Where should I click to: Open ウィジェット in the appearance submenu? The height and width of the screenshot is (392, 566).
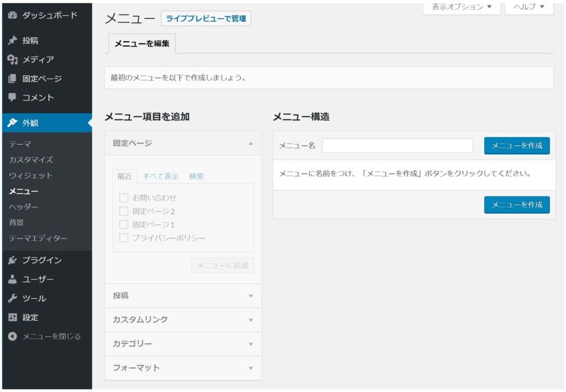click(31, 176)
